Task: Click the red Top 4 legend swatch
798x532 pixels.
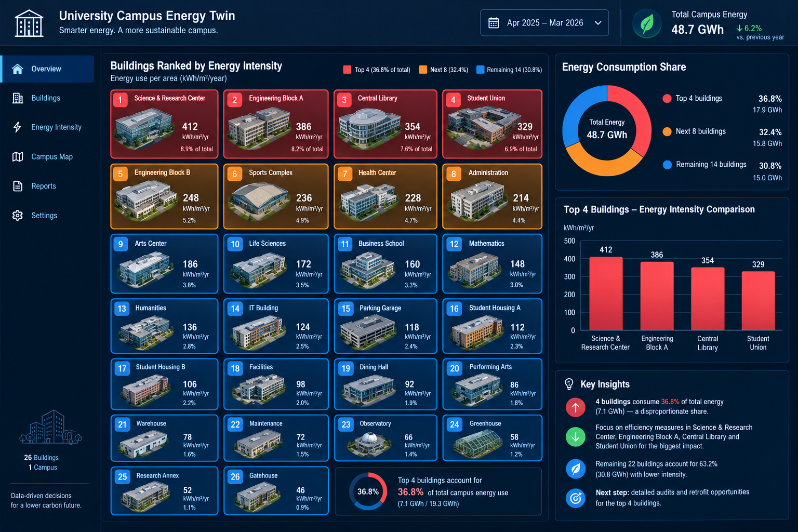Action: coord(347,70)
